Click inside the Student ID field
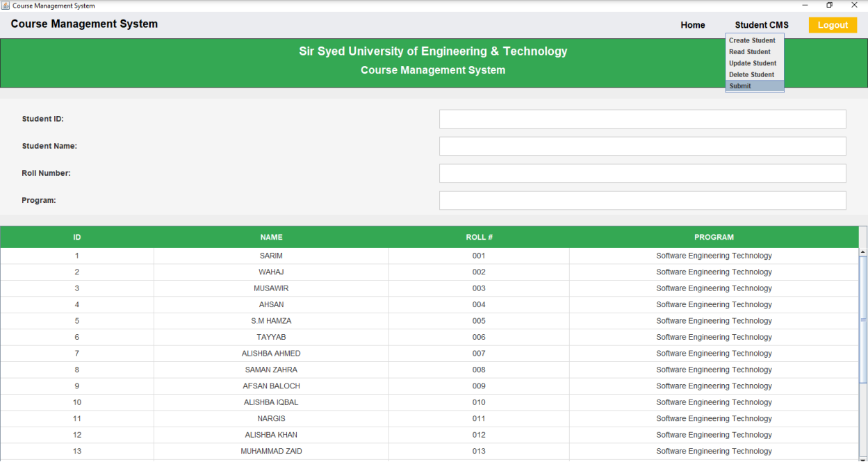 tap(642, 119)
